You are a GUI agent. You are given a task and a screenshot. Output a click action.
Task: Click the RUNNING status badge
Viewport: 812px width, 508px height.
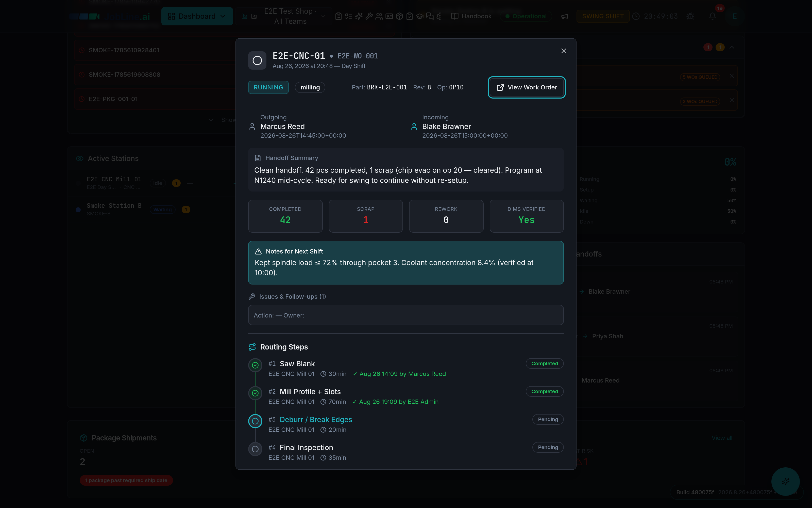(268, 87)
